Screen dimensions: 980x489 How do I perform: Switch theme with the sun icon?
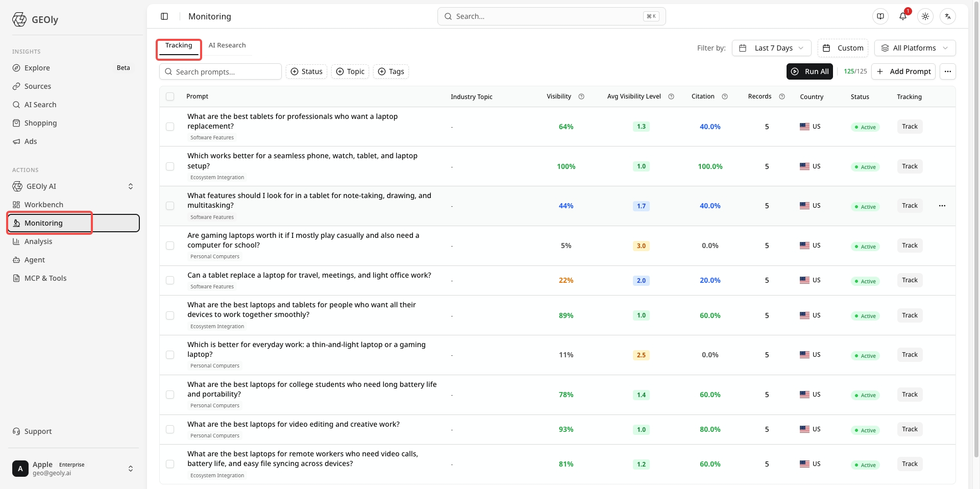click(925, 16)
